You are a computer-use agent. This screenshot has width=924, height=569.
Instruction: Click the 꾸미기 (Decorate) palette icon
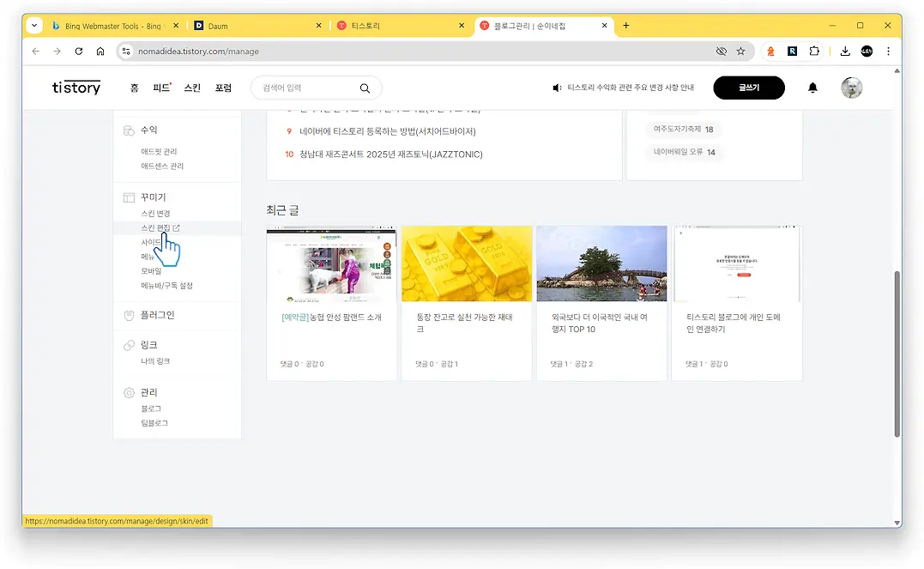point(128,197)
